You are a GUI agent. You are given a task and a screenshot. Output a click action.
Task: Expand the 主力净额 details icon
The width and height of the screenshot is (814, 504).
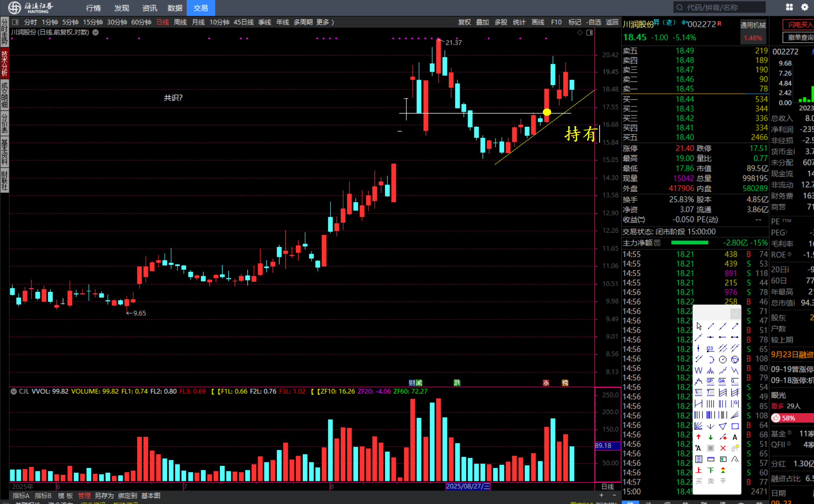(657, 243)
